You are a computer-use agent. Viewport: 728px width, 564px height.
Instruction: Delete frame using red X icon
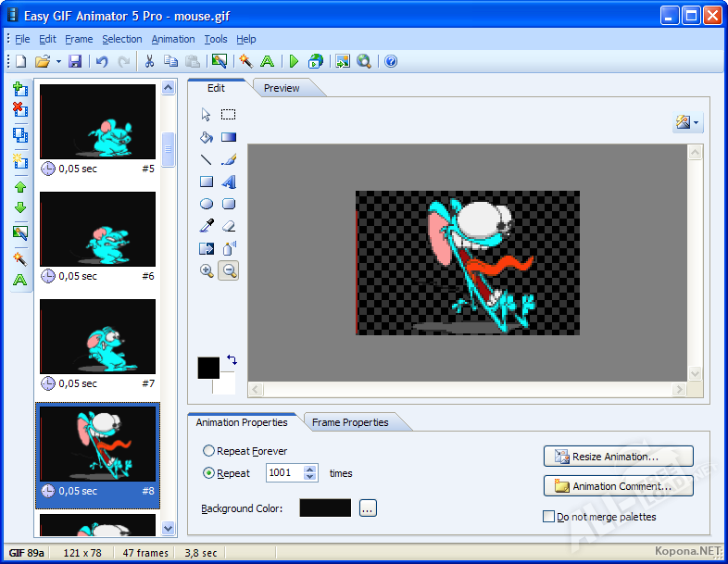point(20,109)
